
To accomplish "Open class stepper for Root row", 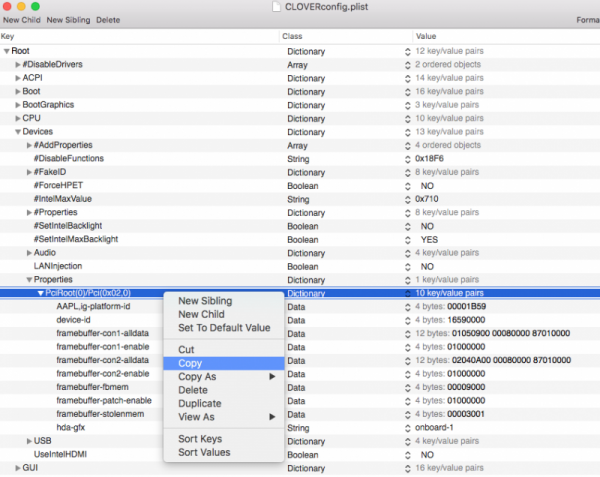I will (x=408, y=52).
